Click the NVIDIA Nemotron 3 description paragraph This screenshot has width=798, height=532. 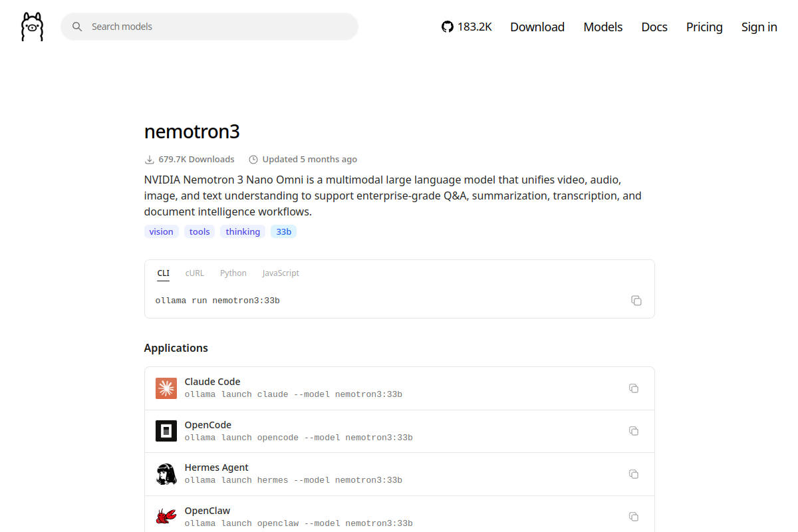393,196
